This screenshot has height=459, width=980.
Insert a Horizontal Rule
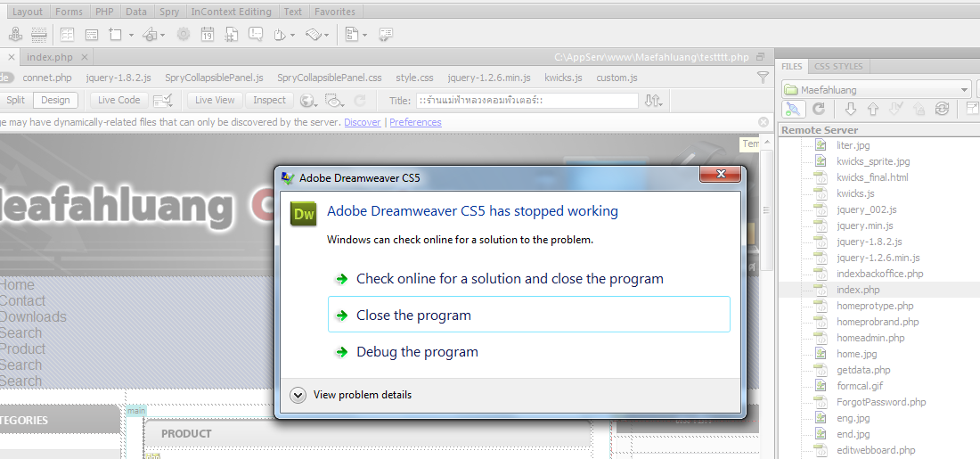click(x=39, y=35)
